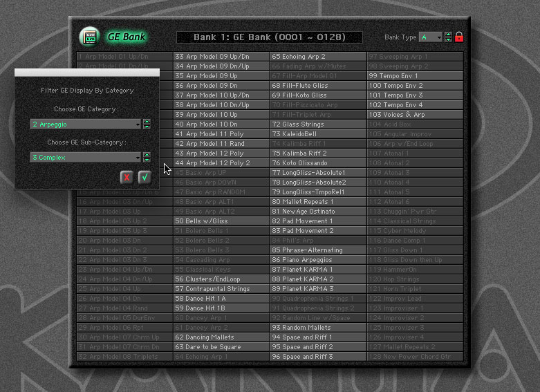This screenshot has width=540, height=392.
Task: Select 103 Voices & Arp
Action: tap(415, 115)
